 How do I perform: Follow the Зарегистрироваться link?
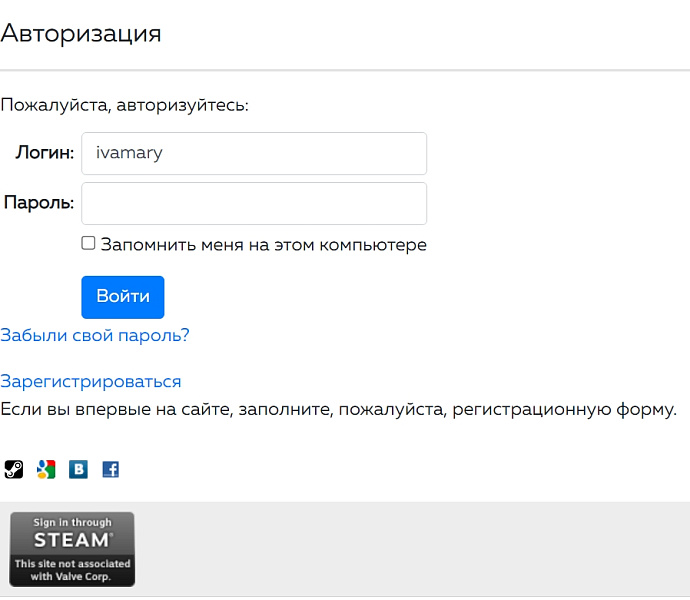pos(91,381)
